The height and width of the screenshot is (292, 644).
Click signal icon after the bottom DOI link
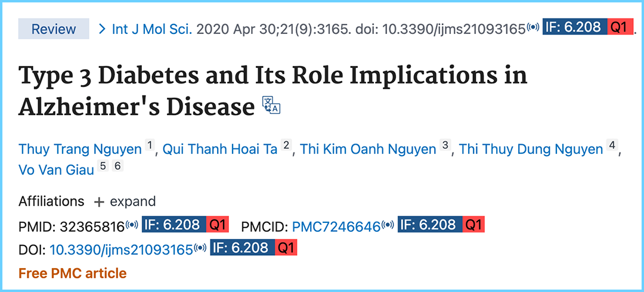200,248
